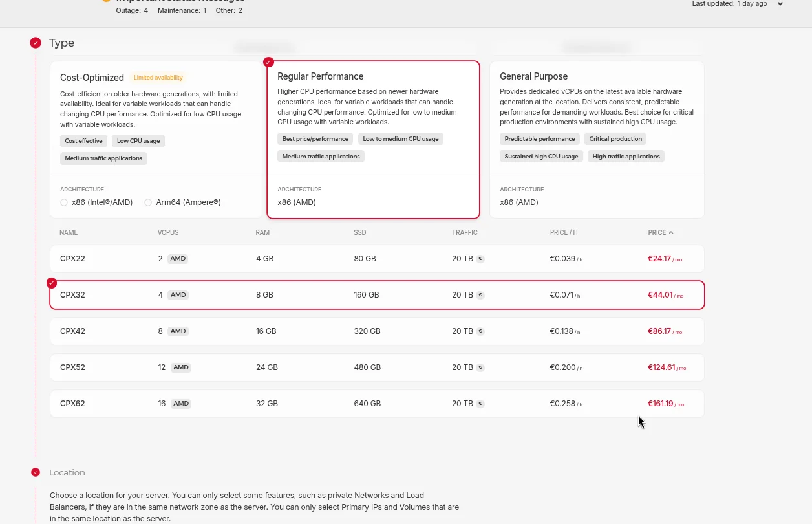This screenshot has width=812, height=524.
Task: Click the High traffic applications tag
Action: (626, 157)
